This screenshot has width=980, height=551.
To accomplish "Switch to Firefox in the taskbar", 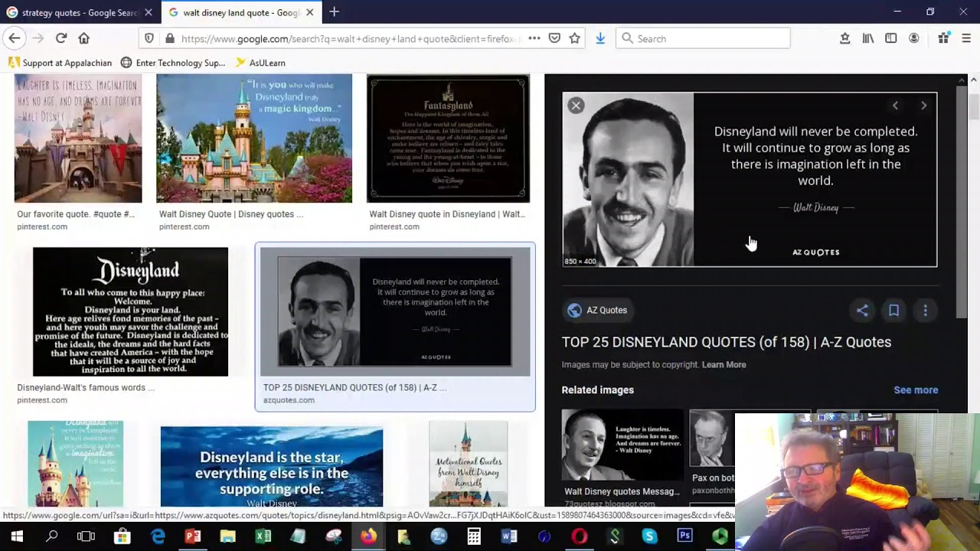I will (369, 536).
